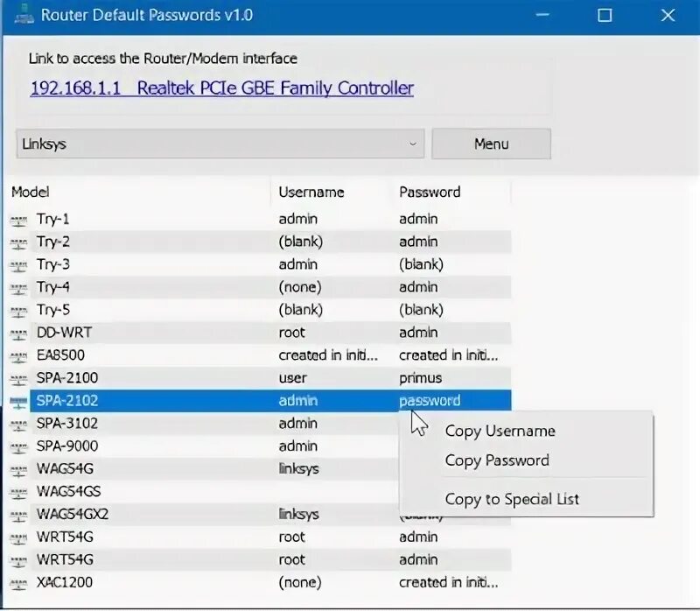This screenshot has width=700, height=611.
Task: Click the 'primus' password cell
Action: point(420,378)
